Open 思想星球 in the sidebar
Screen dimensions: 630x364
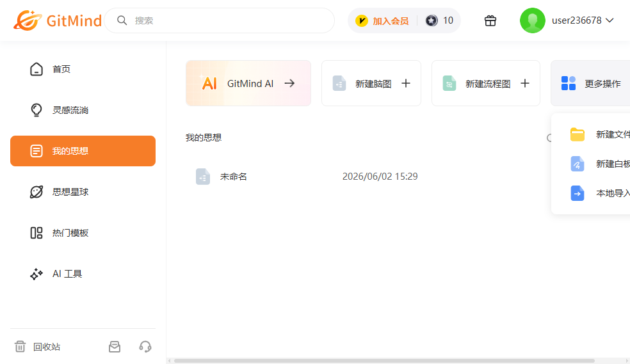(x=83, y=192)
